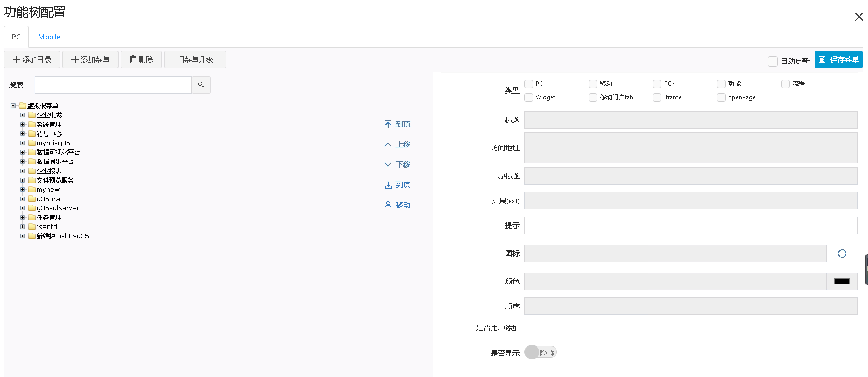Image resolution: width=868 pixels, height=377 pixels.
Task: Toggle the 是否显示 switch
Action: tap(540, 353)
